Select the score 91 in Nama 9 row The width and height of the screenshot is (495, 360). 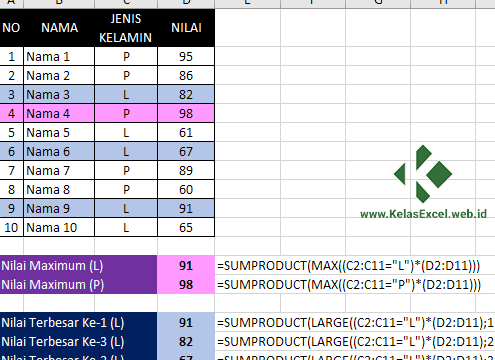[x=186, y=208]
